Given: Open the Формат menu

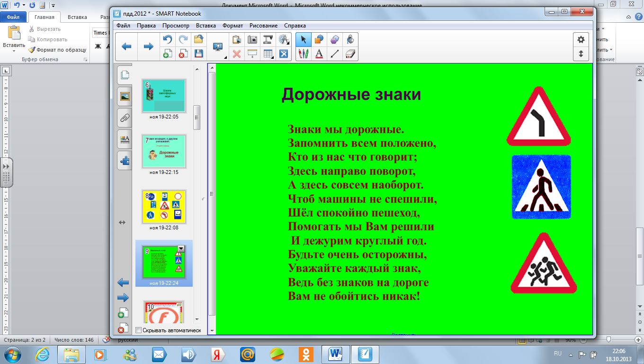Looking at the screenshot, I should click(233, 26).
